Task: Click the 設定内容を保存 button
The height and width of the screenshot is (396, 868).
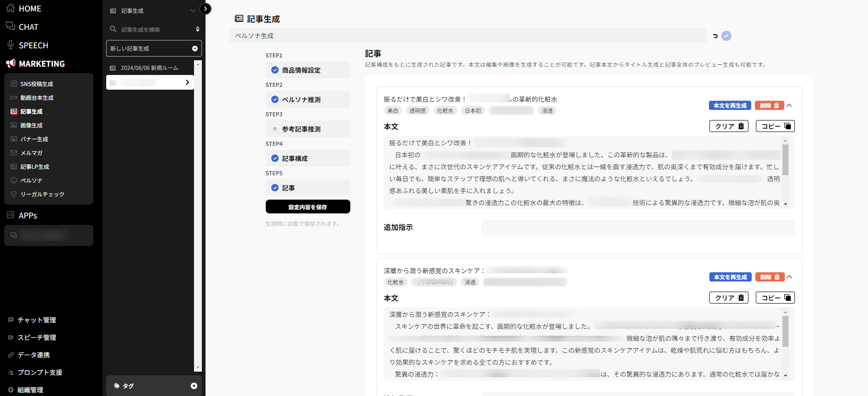Action: point(308,207)
